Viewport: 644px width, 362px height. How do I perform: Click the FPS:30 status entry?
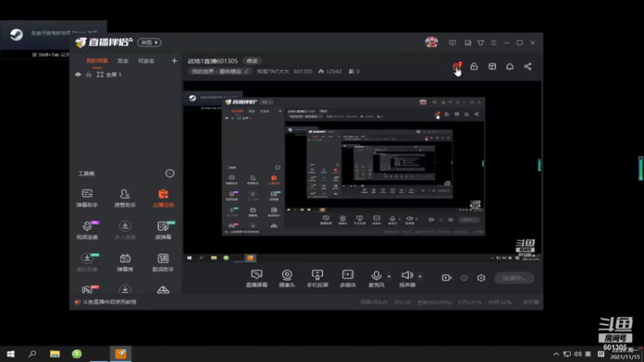coord(402,302)
